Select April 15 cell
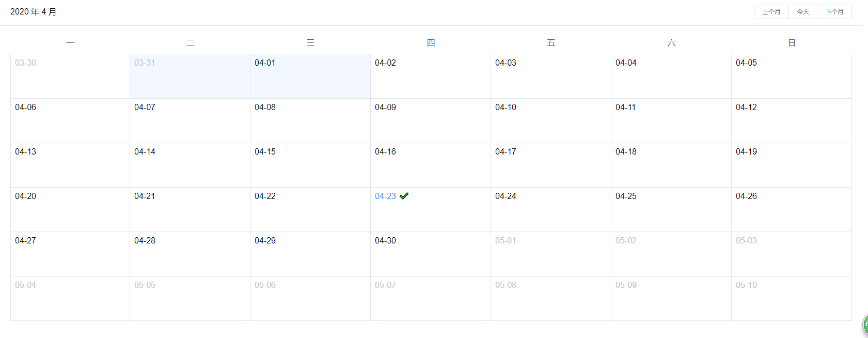This screenshot has width=868, height=338. [310, 165]
